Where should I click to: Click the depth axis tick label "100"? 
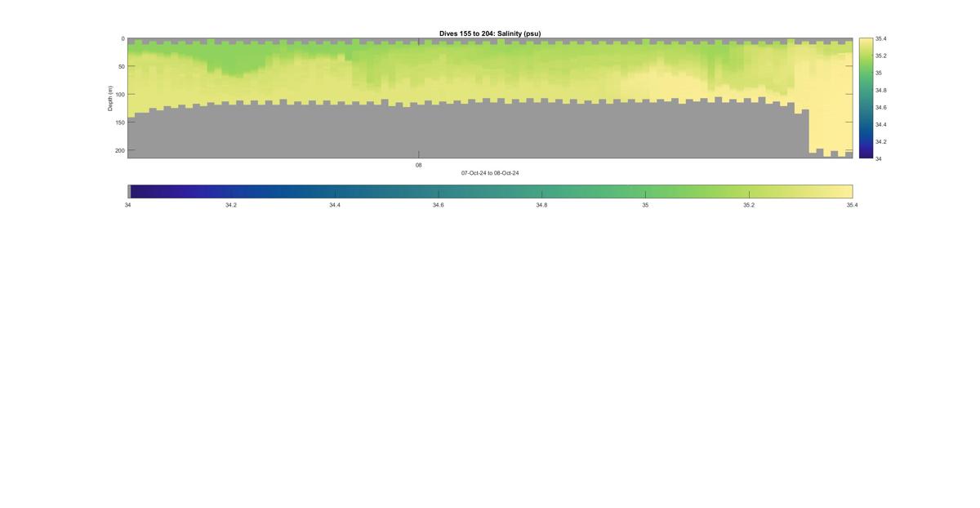[x=119, y=95]
